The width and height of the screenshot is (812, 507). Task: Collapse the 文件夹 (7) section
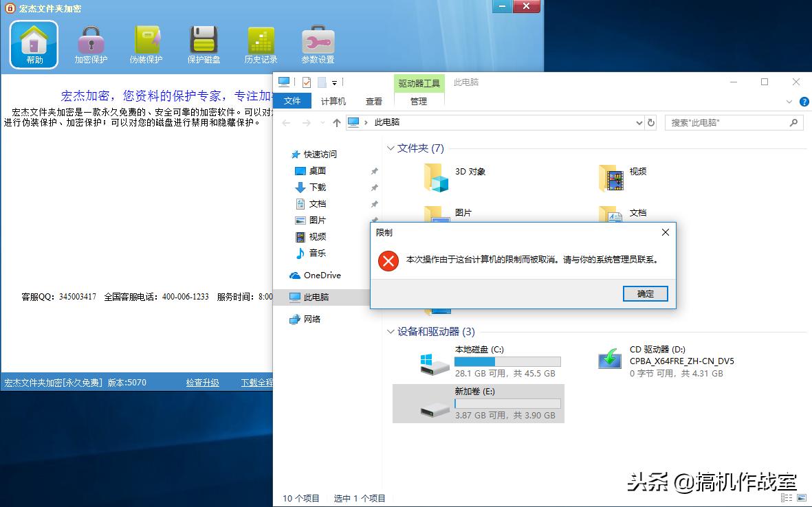coord(391,148)
